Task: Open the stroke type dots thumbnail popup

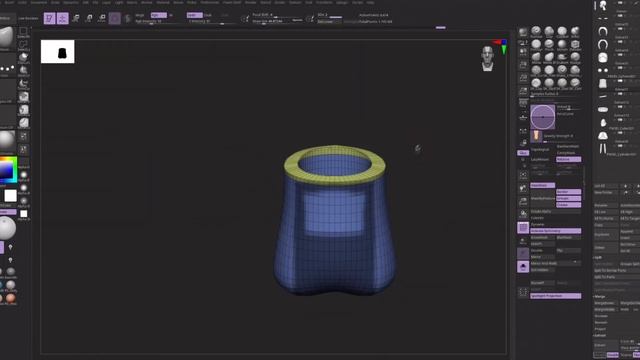Action: (7, 65)
